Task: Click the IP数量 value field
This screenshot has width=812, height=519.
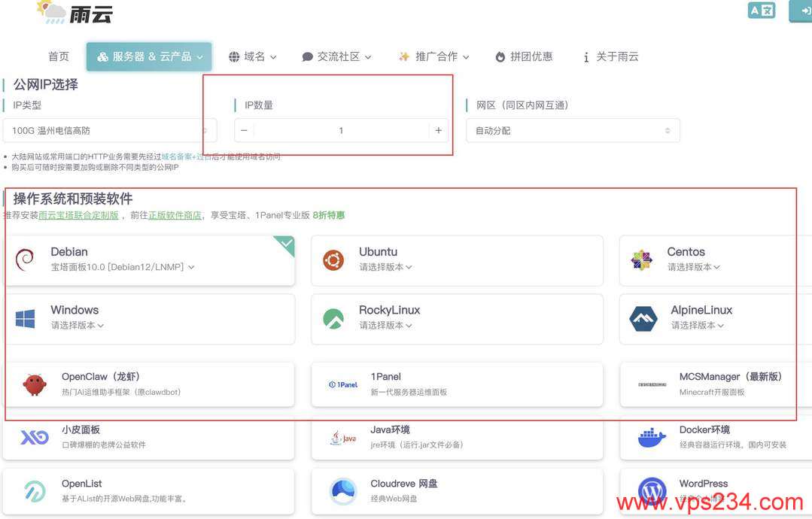Action: click(341, 130)
